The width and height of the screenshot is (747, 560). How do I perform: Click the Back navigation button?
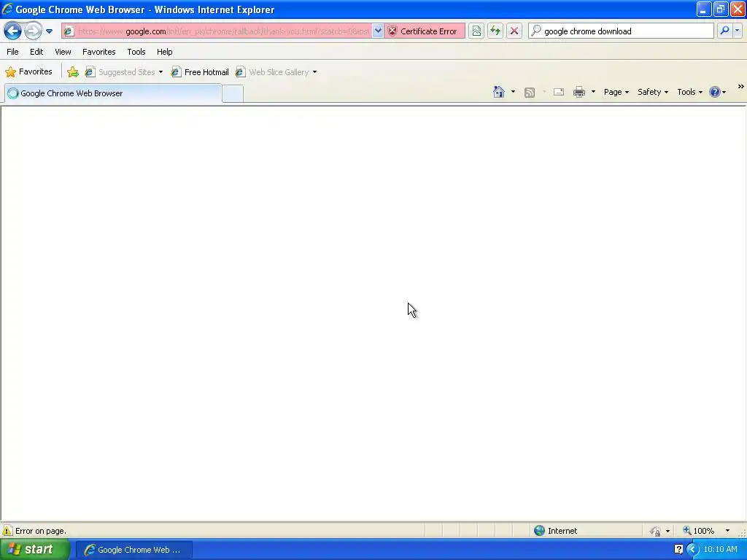pos(12,31)
